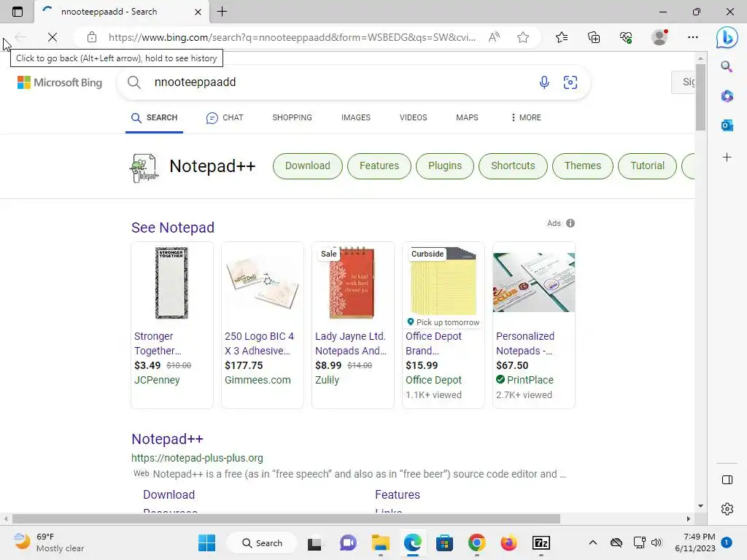This screenshot has height=560, width=747.
Task: Switch to the MAPS tab
Action: (x=467, y=117)
